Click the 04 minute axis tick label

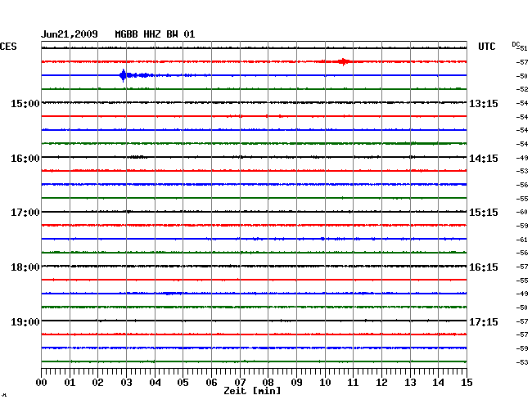tap(155, 382)
